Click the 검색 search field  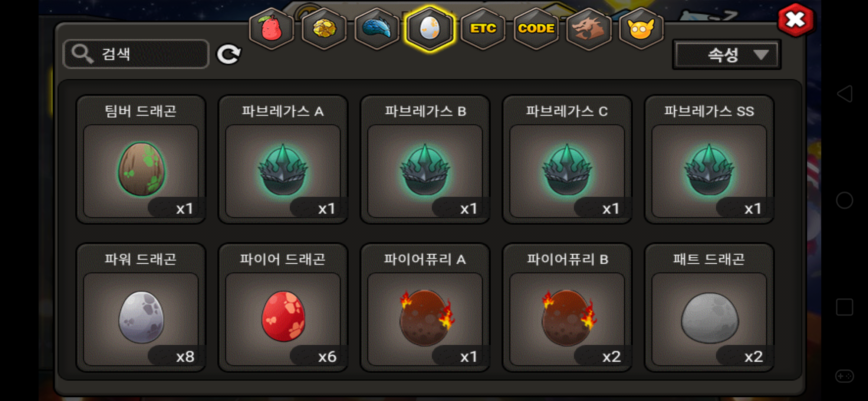(x=136, y=54)
